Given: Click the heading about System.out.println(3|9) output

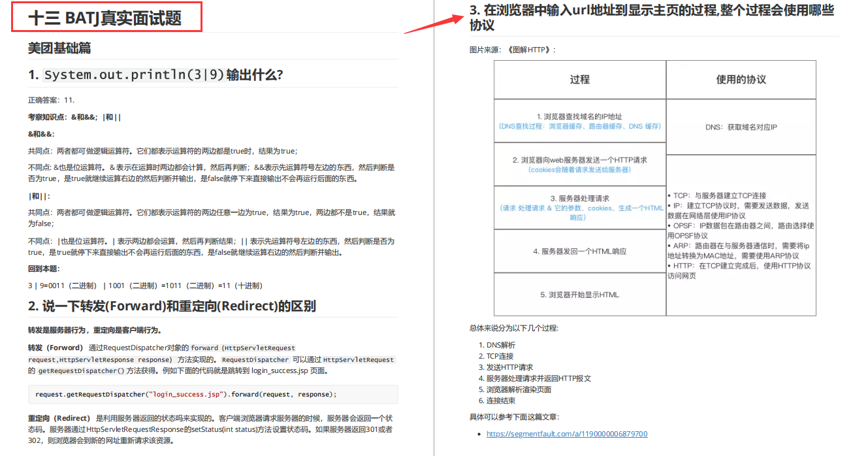Looking at the screenshot, I should (x=155, y=75).
